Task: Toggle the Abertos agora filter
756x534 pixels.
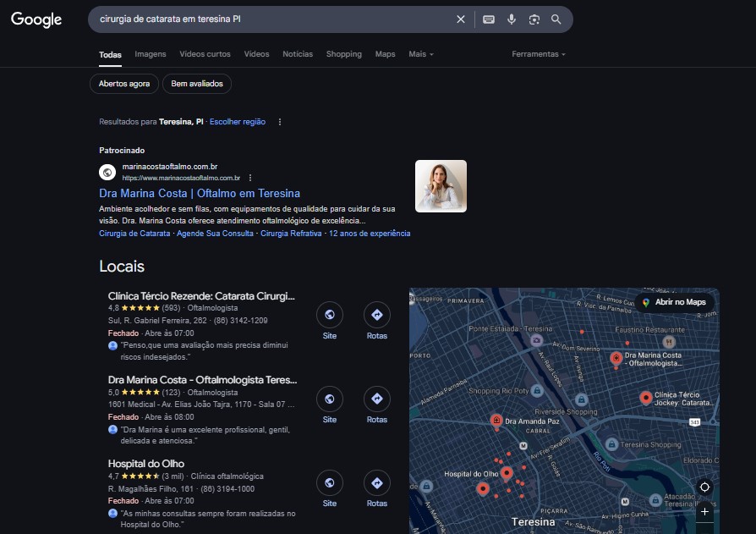Action: click(x=124, y=84)
